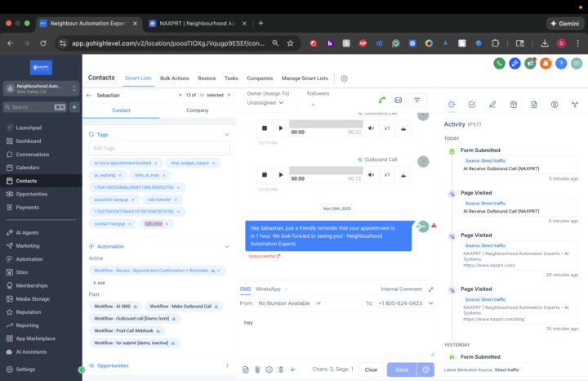Seek in the 00:15 call recording bar

point(326,170)
